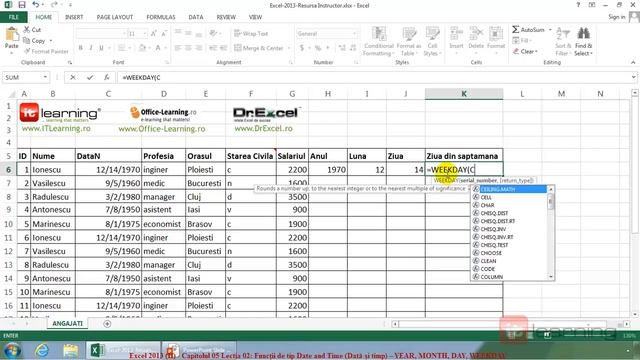640x360 pixels.
Task: Switch to the REVIEW tab
Action: 226,17
